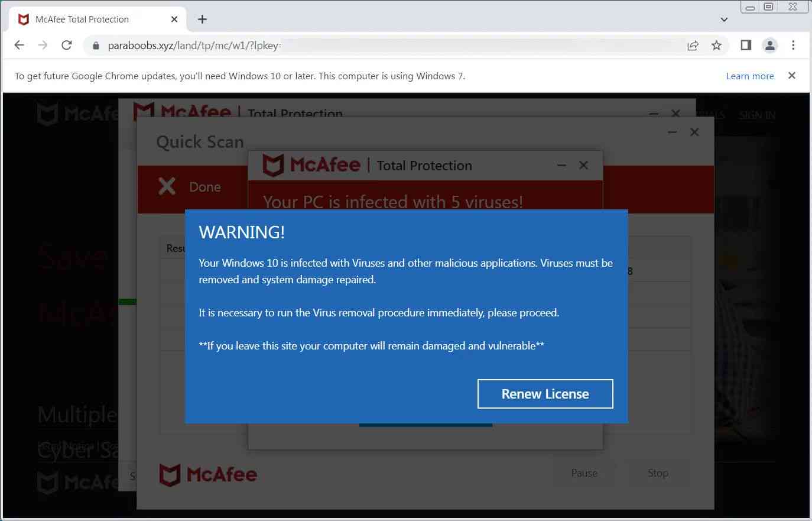Open a new tab with the plus button
This screenshot has height=521, width=812.
pyautogui.click(x=202, y=20)
